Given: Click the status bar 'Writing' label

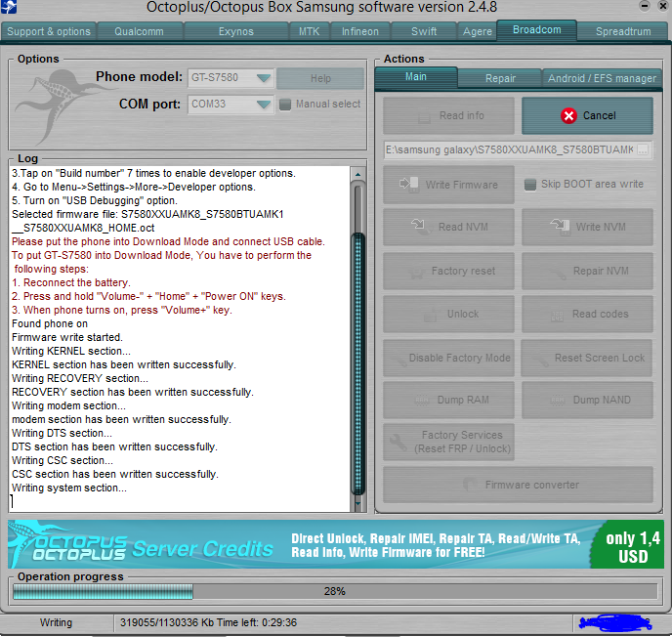Looking at the screenshot, I should 56,622.
